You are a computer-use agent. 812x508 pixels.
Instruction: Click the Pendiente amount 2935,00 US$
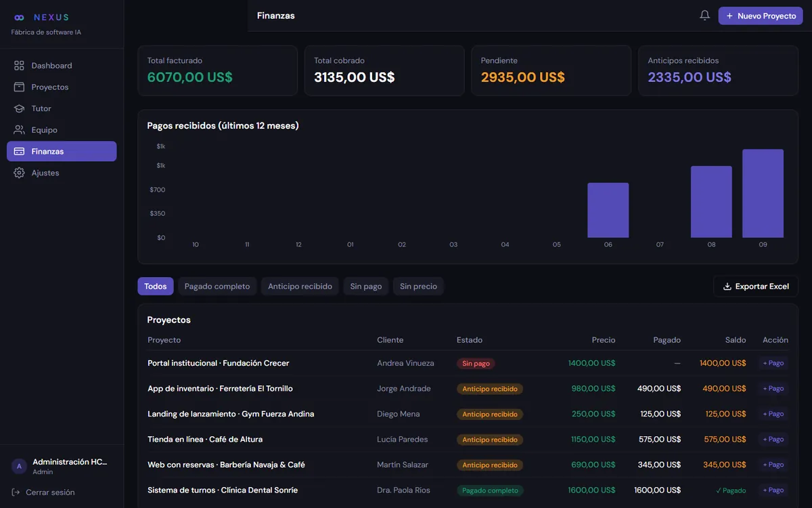point(523,77)
